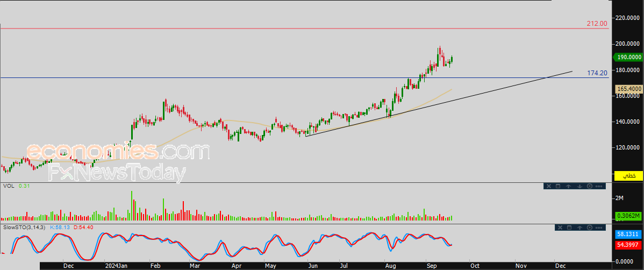This screenshot has width=644, height=270.
Task: Click the Jun date axis label
Action: 312,266
